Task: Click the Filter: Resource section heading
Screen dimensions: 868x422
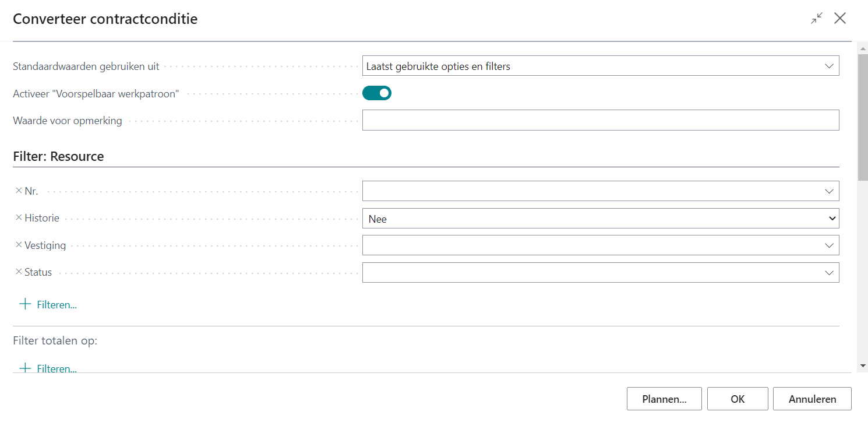Action: [x=58, y=157]
